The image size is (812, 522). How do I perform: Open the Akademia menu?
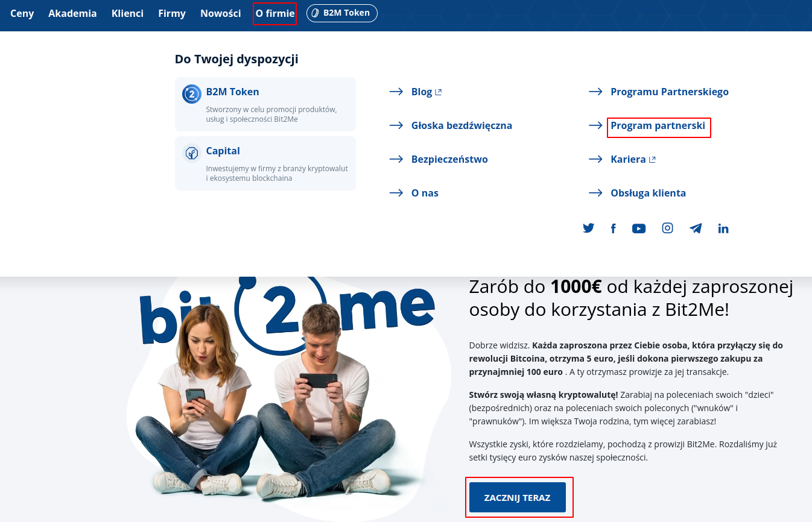(72, 13)
